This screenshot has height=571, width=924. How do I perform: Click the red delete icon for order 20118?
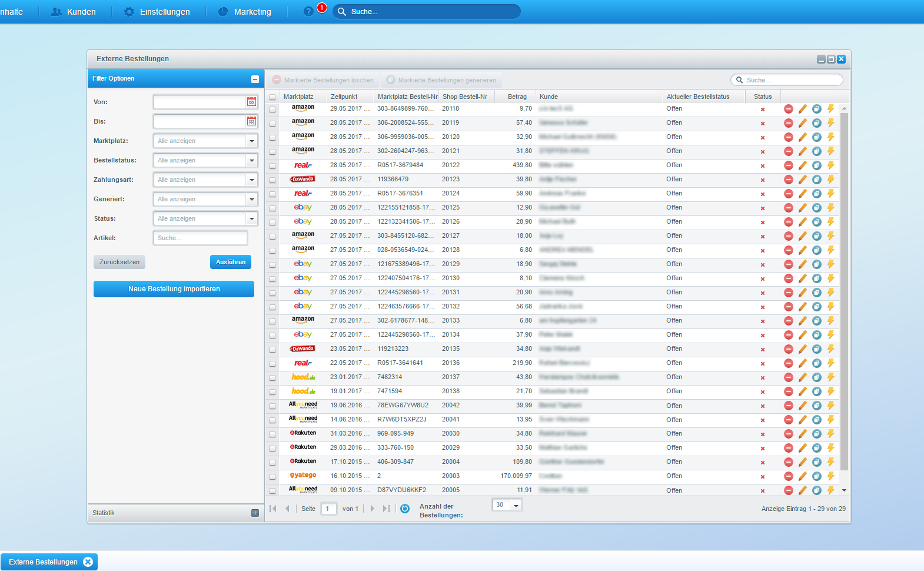tap(788, 109)
